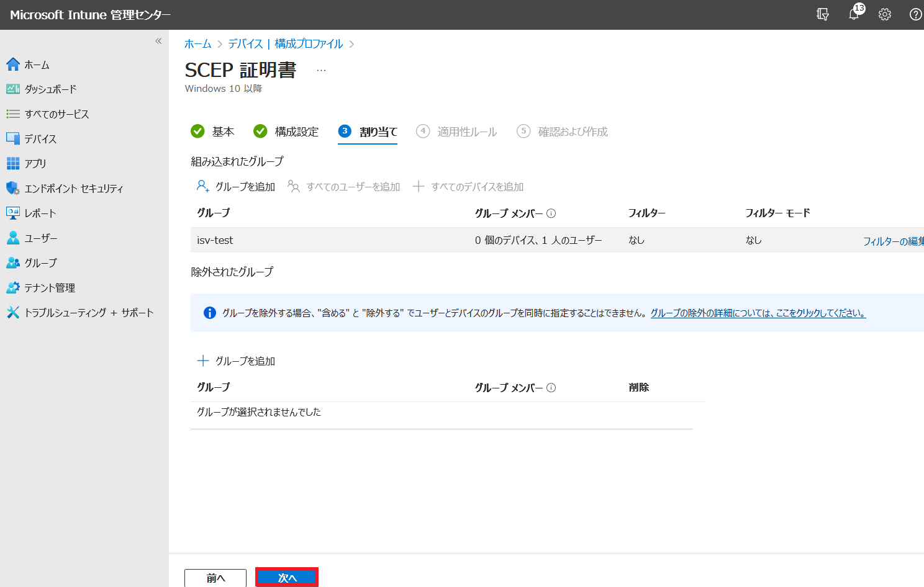
Task: Click the 次へ button
Action: click(x=287, y=578)
